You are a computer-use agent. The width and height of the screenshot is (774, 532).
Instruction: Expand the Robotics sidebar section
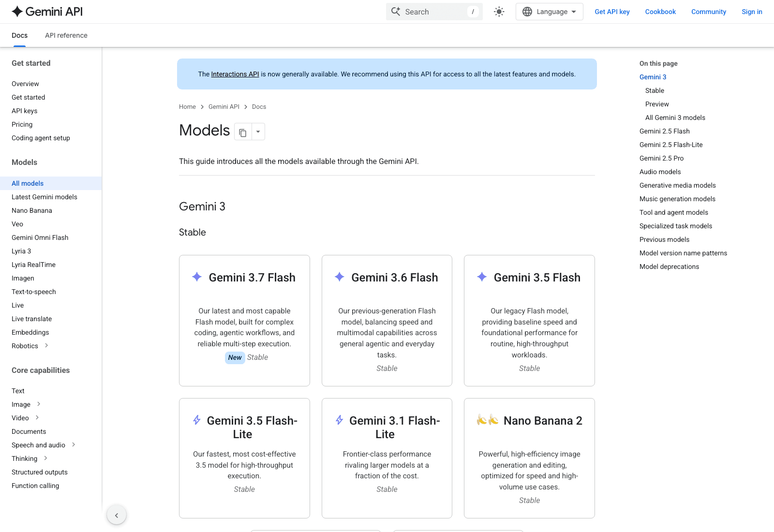tap(46, 345)
